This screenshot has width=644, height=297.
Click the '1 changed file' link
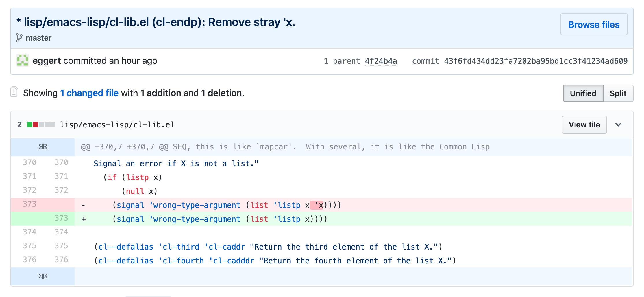coord(89,93)
